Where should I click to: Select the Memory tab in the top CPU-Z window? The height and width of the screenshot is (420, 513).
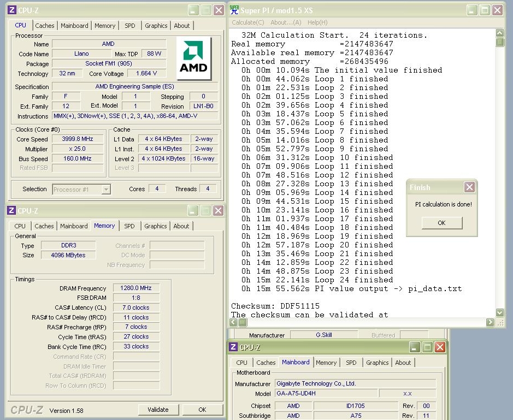coord(105,26)
